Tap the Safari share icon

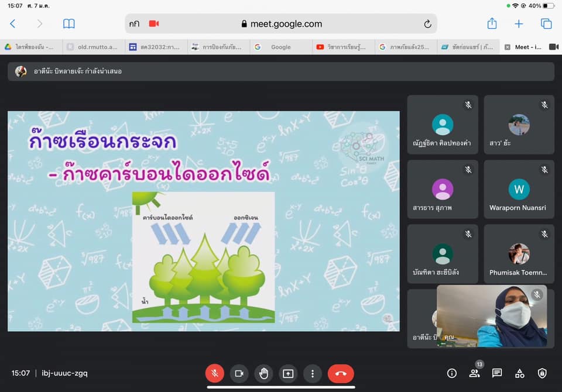492,24
